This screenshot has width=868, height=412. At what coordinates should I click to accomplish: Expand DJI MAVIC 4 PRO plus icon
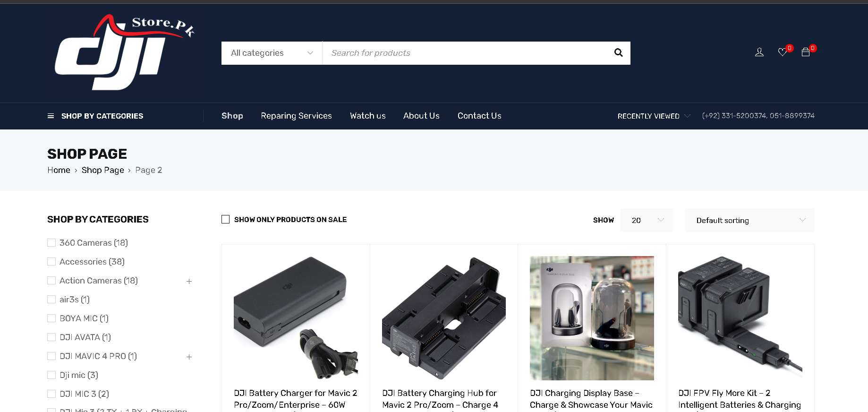coord(189,357)
